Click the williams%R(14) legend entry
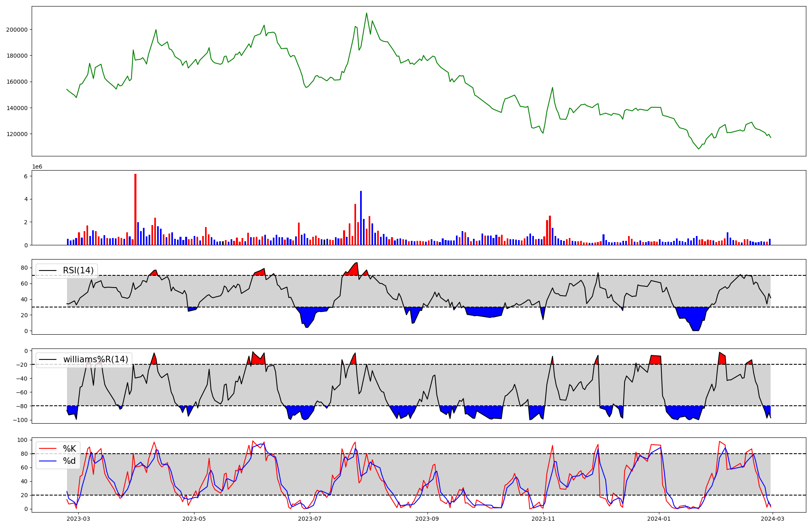The width and height of the screenshot is (812, 528). click(95, 359)
